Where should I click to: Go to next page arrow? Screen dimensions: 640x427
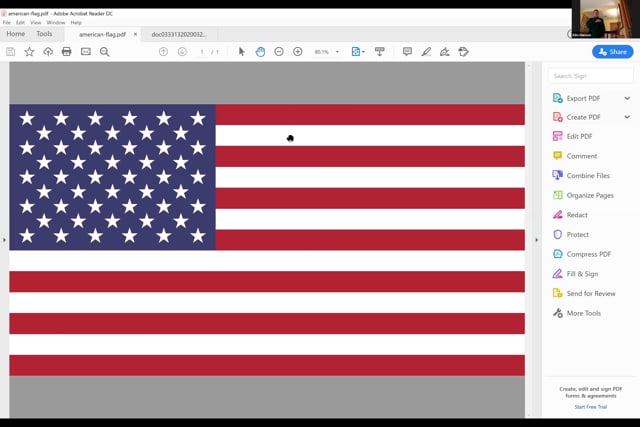(182, 52)
